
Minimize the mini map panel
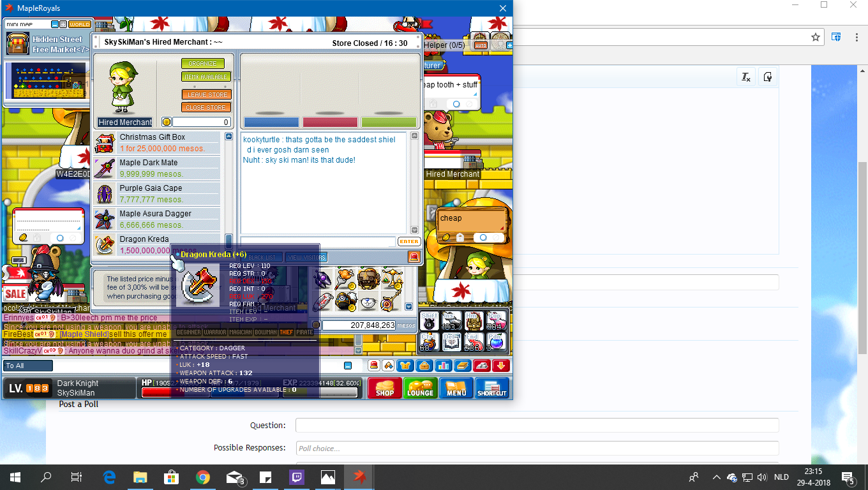tap(55, 24)
